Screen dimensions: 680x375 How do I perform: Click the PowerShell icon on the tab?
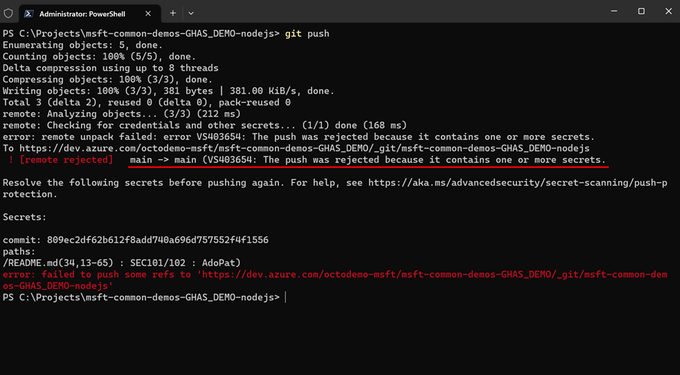pos(28,14)
